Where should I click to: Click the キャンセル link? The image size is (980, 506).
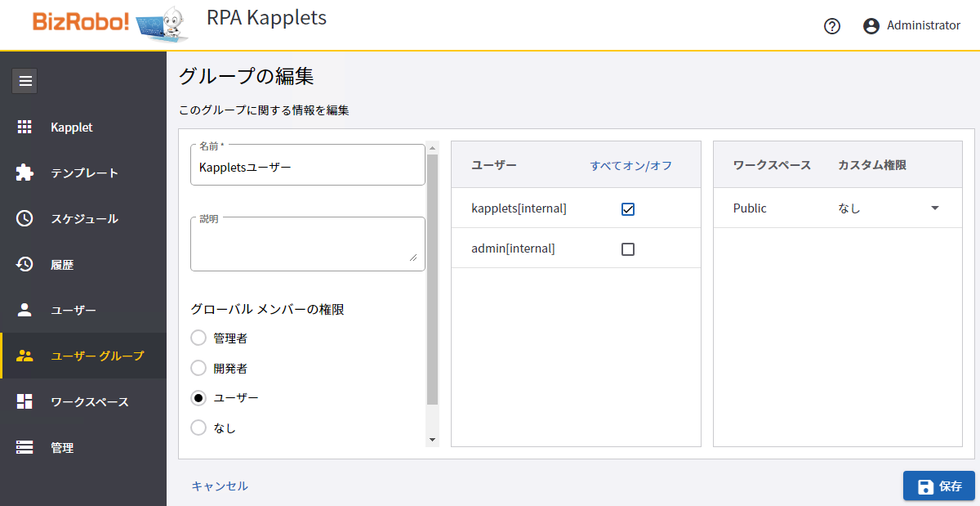click(220, 486)
